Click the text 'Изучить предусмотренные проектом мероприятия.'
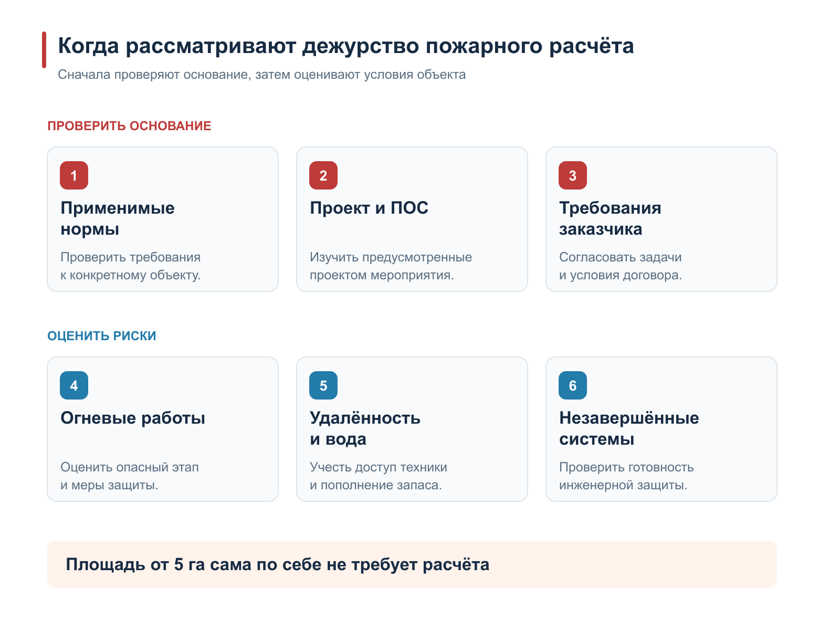Image resolution: width=840 pixels, height=630 pixels. point(391,266)
